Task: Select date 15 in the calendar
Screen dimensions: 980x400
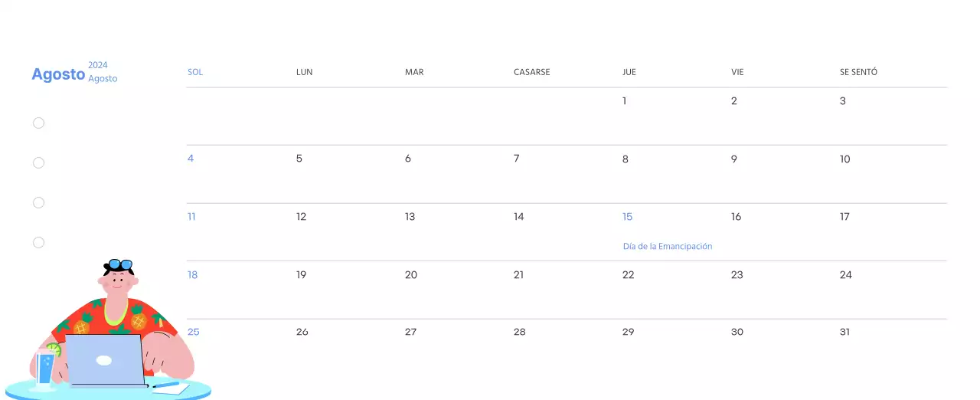Action: coord(628,217)
